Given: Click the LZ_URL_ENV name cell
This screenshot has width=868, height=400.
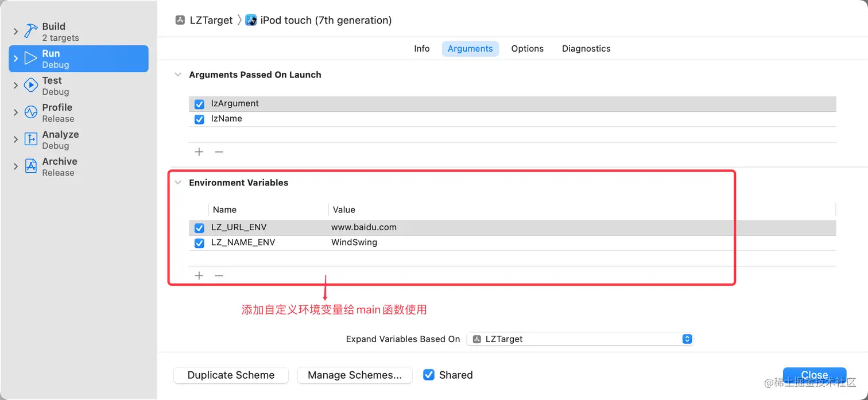Looking at the screenshot, I should pos(239,227).
